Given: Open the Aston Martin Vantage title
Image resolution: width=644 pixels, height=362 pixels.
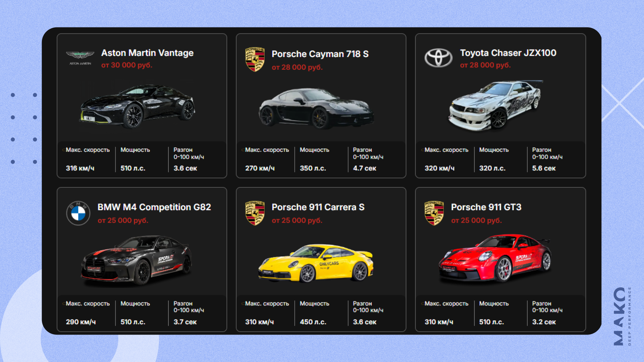Looking at the screenshot, I should (x=147, y=53).
